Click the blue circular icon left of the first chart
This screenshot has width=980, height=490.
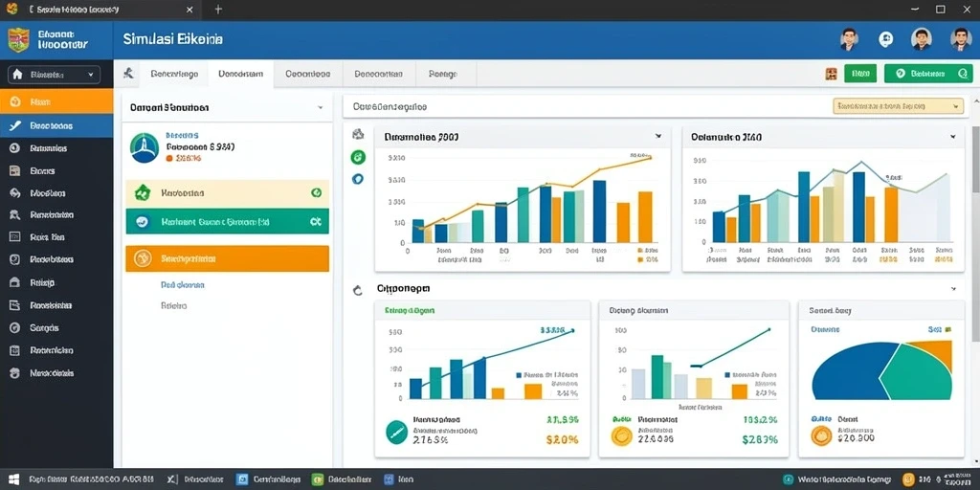358,179
